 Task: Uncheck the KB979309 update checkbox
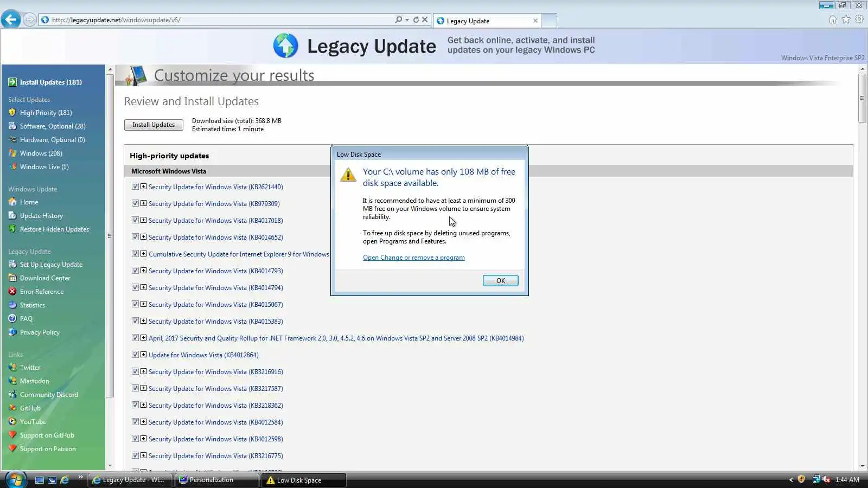135,203
